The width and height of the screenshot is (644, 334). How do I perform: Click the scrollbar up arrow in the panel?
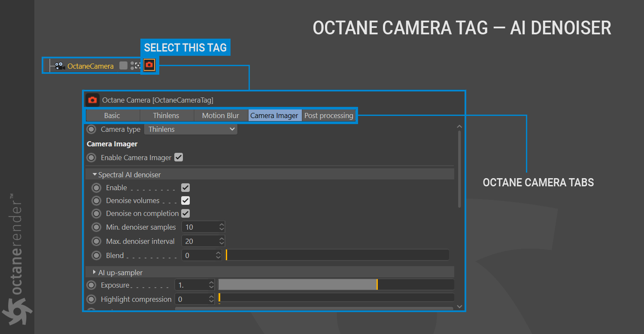coord(459,127)
